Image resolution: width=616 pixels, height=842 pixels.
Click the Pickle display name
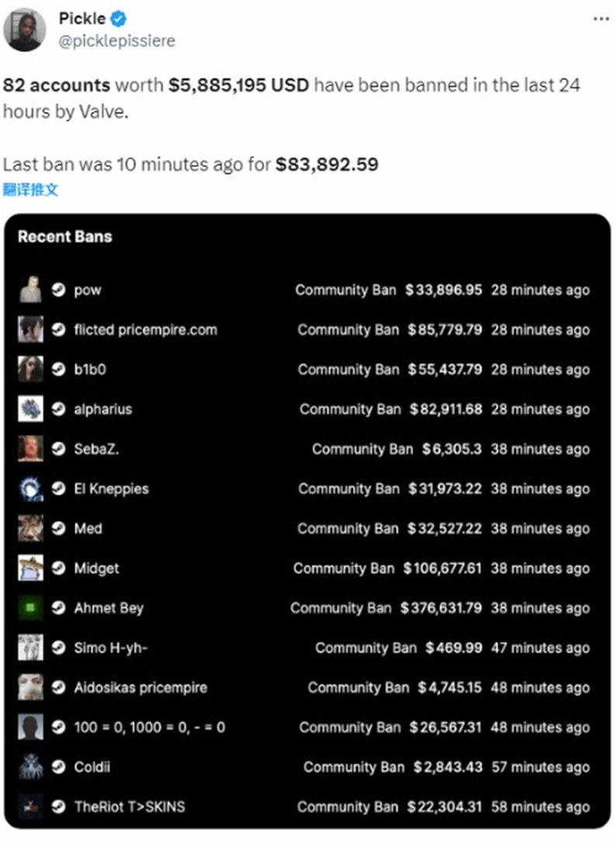81,19
